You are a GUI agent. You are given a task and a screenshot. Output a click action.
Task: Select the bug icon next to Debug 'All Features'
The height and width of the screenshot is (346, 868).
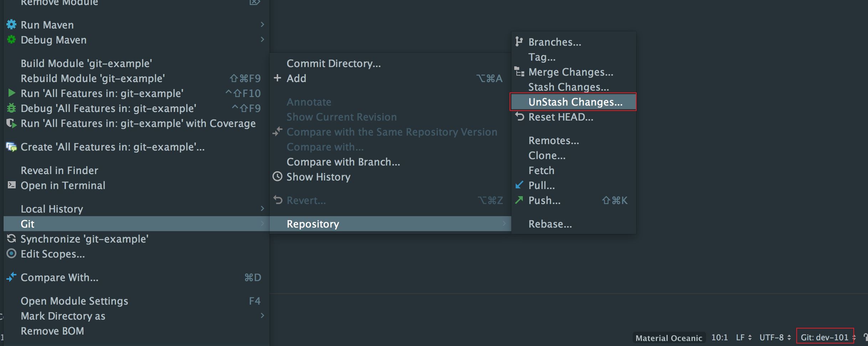pyautogui.click(x=11, y=108)
